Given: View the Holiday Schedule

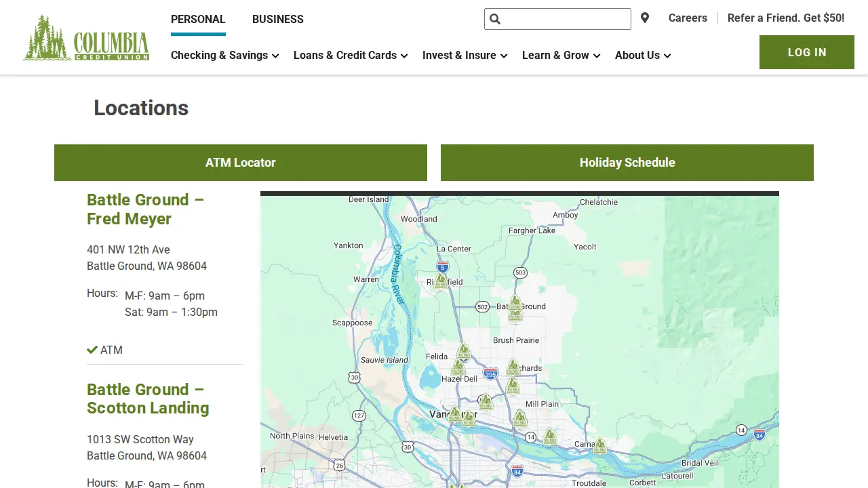Looking at the screenshot, I should (627, 163).
